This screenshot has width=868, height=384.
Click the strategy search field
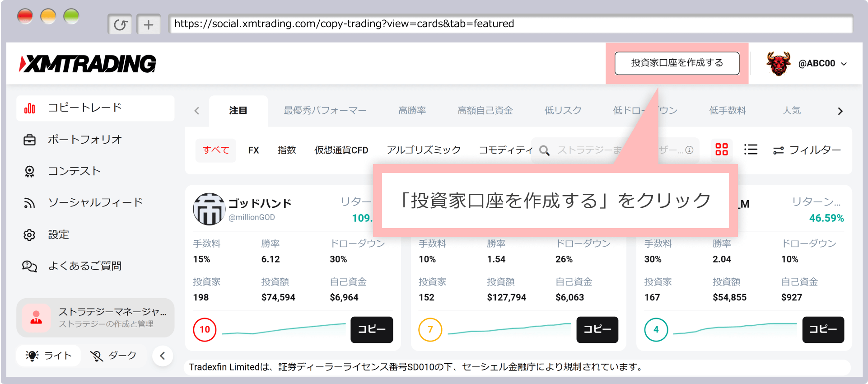(587, 150)
